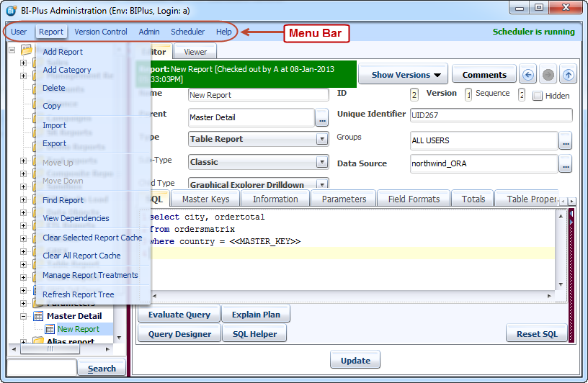The height and width of the screenshot is (383, 588).
Task: Choose Refresh Report Tree menu entry
Action: [x=78, y=294]
